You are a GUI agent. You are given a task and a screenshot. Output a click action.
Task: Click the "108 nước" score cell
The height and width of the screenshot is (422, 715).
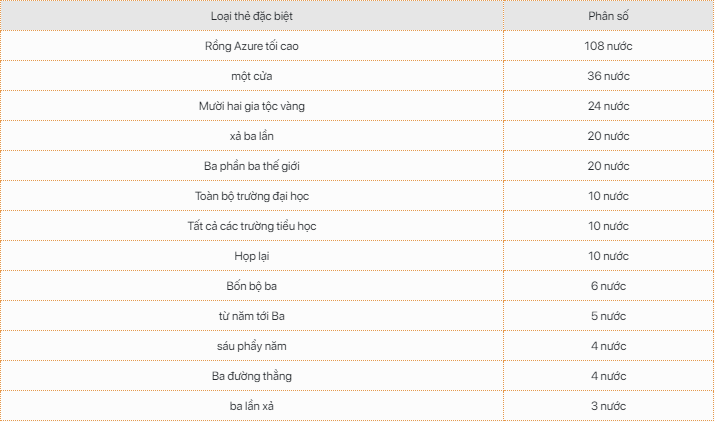(608, 46)
